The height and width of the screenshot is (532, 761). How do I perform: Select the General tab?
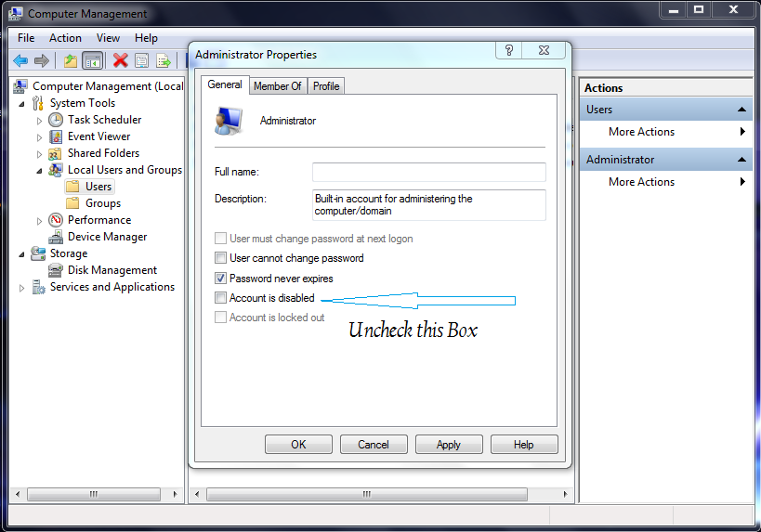(225, 84)
